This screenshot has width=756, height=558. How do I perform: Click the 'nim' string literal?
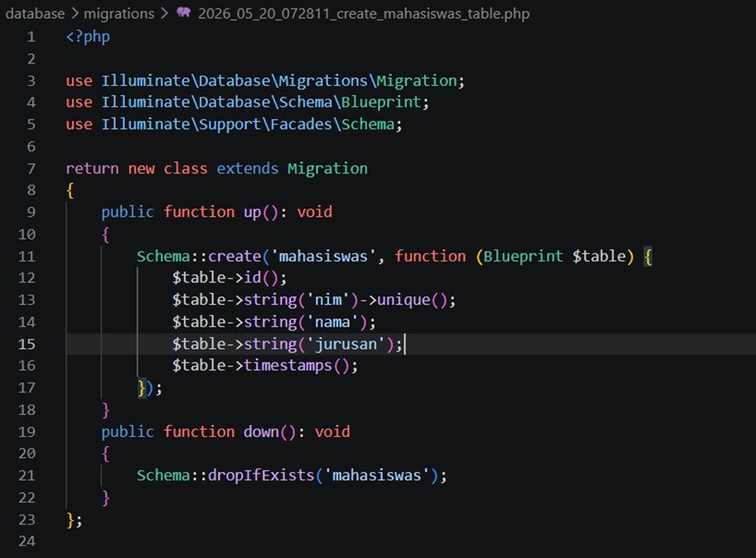click(327, 300)
